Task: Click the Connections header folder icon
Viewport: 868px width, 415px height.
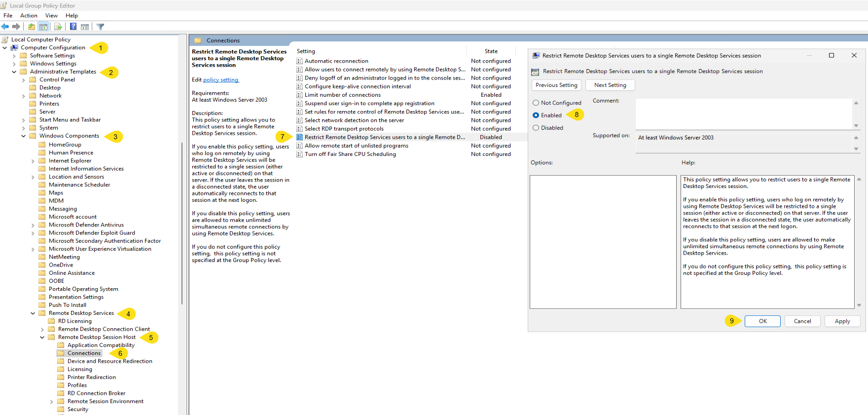Action: pyautogui.click(x=198, y=40)
